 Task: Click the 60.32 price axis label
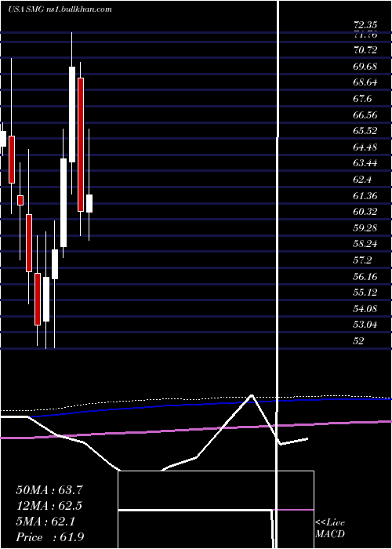coord(365,213)
